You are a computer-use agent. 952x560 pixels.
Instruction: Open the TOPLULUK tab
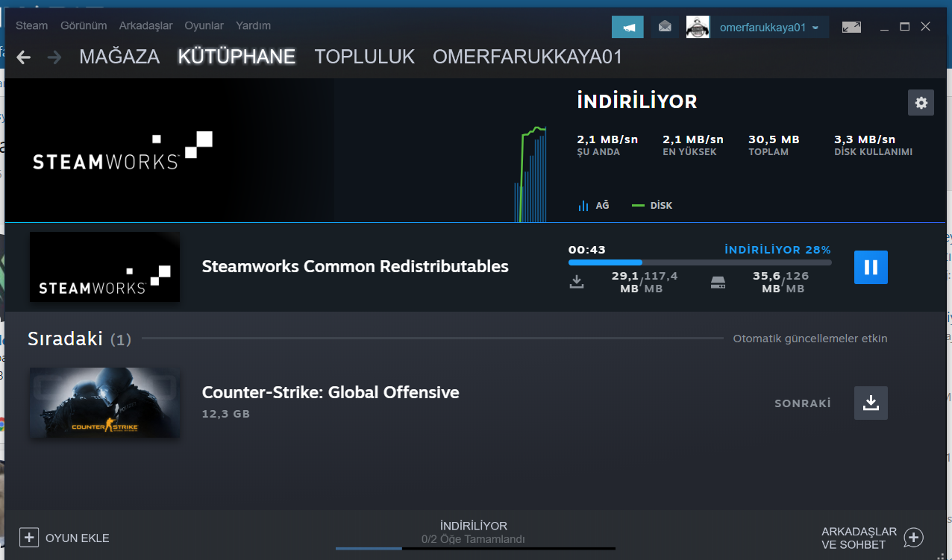(364, 57)
